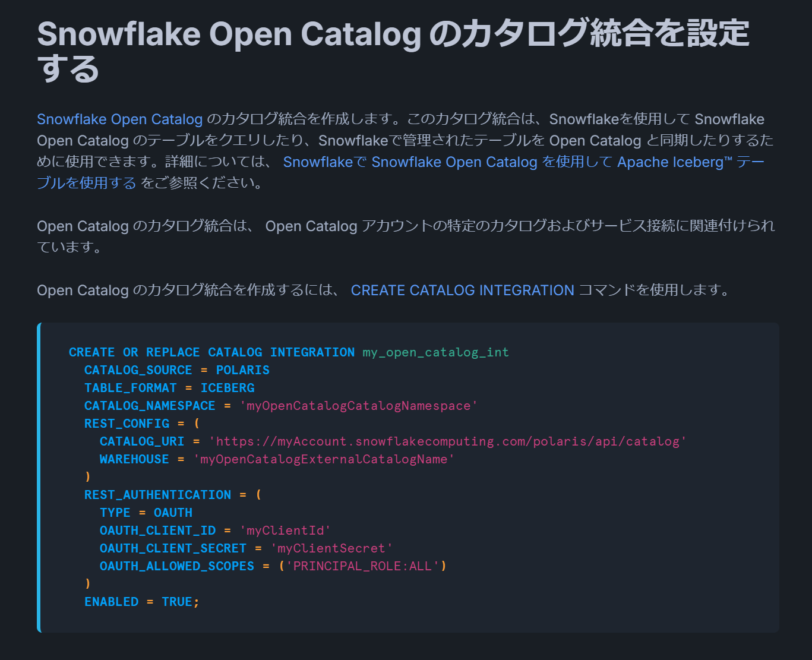The width and height of the screenshot is (812, 660).
Task: Click the value 'myOpenCatalogExternalCatalogName'
Action: pos(324,459)
